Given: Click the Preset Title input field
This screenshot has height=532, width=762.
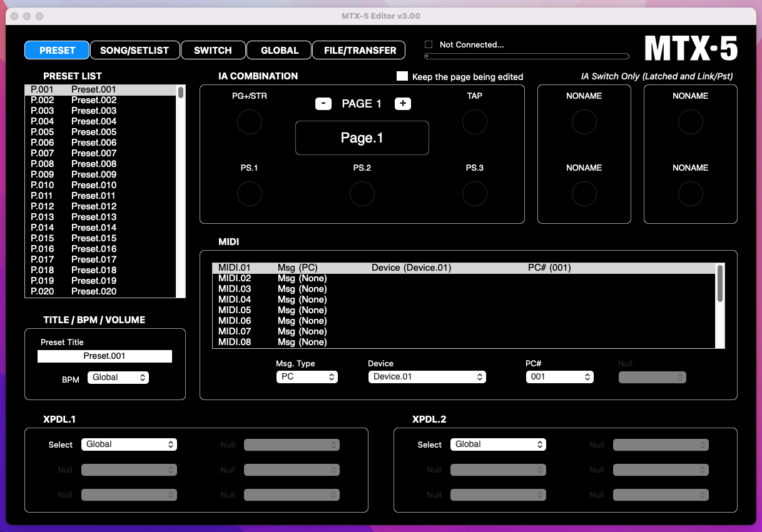Looking at the screenshot, I should click(104, 356).
